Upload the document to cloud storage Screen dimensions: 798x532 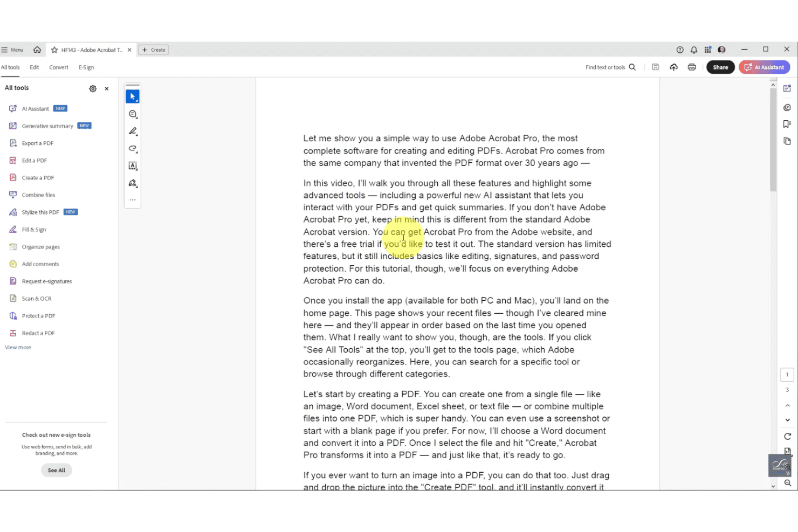(673, 67)
